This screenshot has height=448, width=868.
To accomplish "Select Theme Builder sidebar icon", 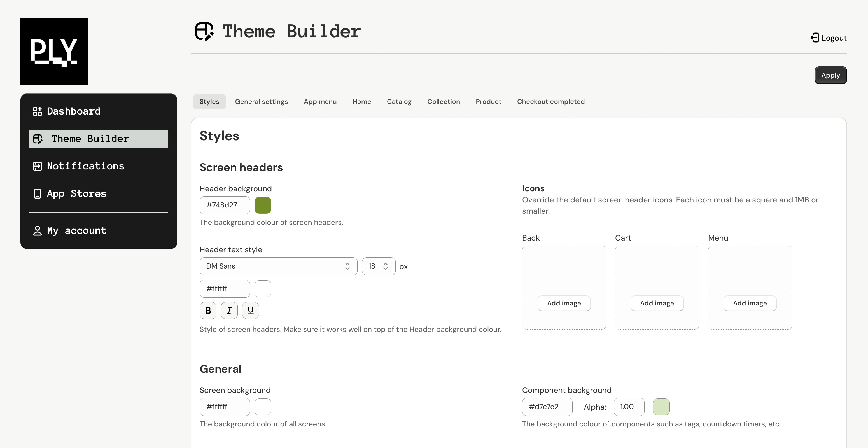I will (38, 139).
